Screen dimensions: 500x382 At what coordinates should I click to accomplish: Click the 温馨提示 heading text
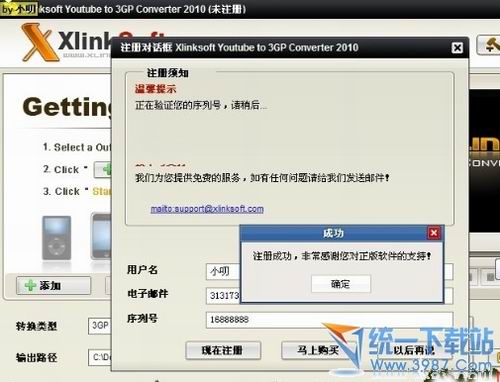[155, 89]
